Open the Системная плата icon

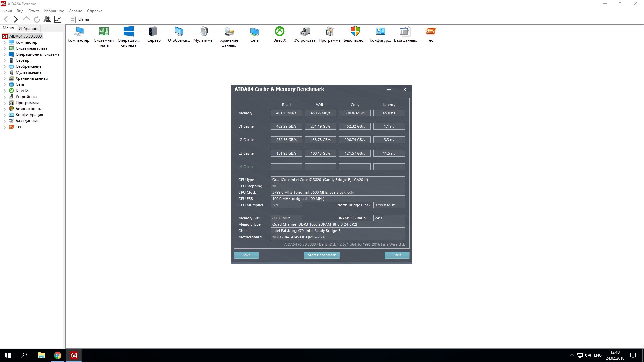[x=104, y=32]
